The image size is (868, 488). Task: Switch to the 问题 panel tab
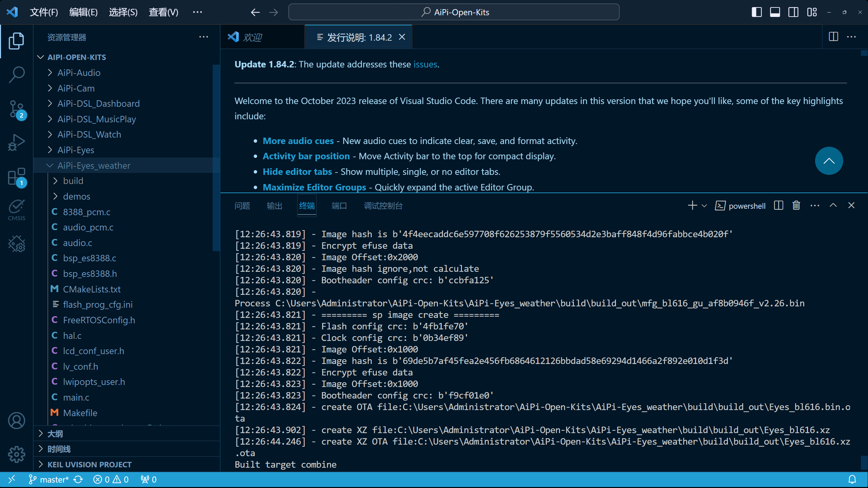242,206
